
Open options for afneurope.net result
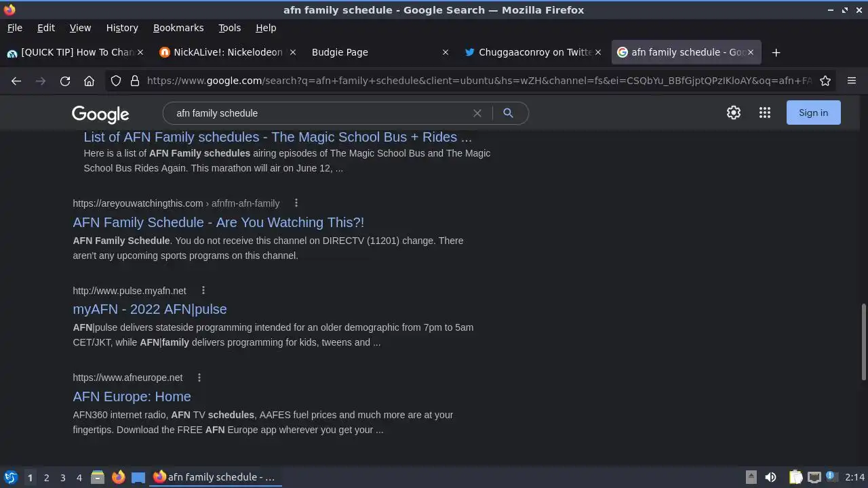point(199,378)
